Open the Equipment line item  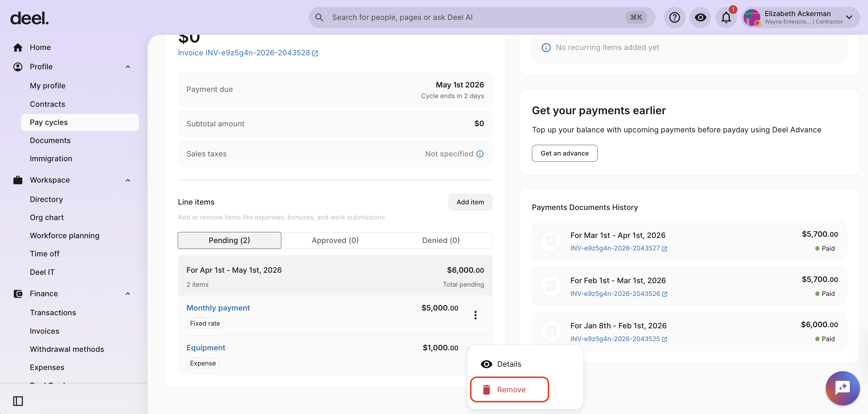(x=206, y=348)
